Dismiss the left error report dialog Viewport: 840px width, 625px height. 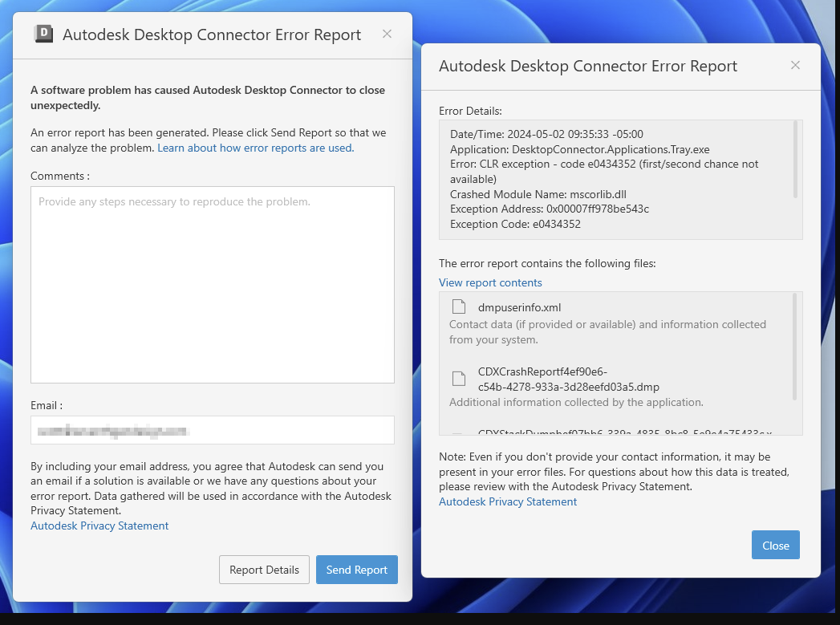point(387,34)
